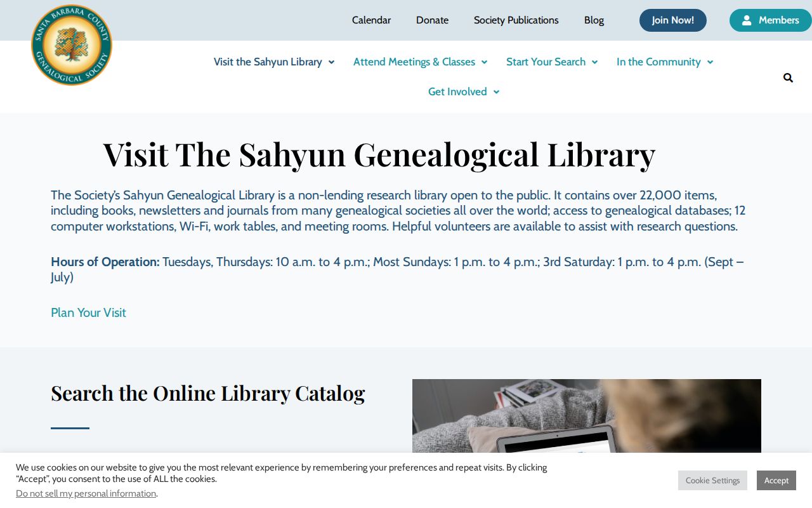Click the Members button label

pos(778,20)
